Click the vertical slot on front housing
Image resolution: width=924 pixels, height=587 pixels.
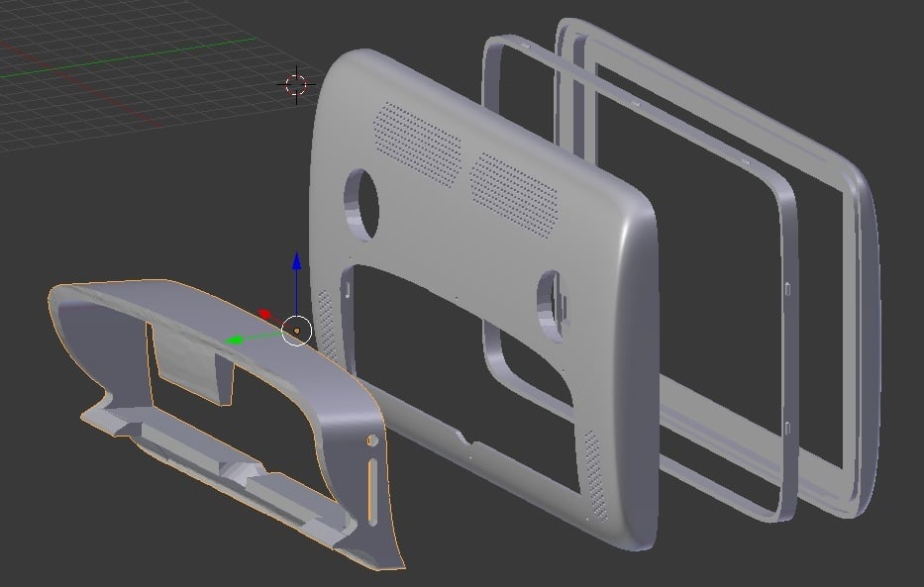[372, 485]
